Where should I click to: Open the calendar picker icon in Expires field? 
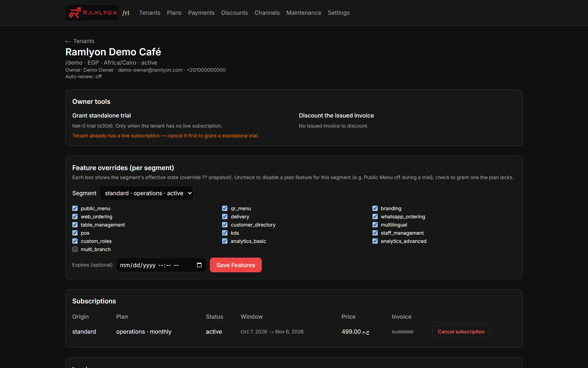coord(199,265)
